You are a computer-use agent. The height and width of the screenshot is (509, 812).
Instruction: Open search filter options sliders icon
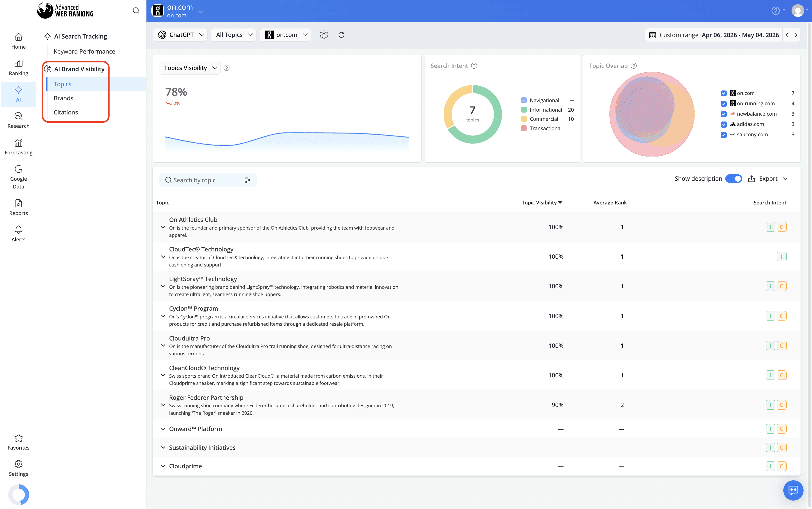point(247,180)
